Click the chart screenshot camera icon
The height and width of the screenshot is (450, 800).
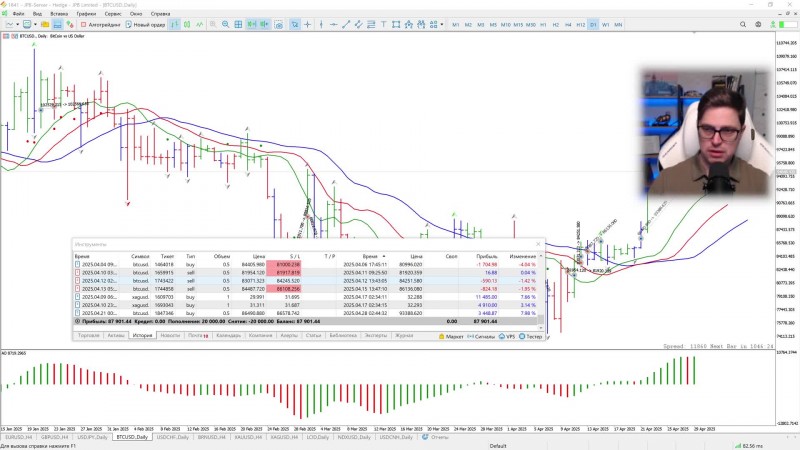pyautogui.click(x=279, y=24)
